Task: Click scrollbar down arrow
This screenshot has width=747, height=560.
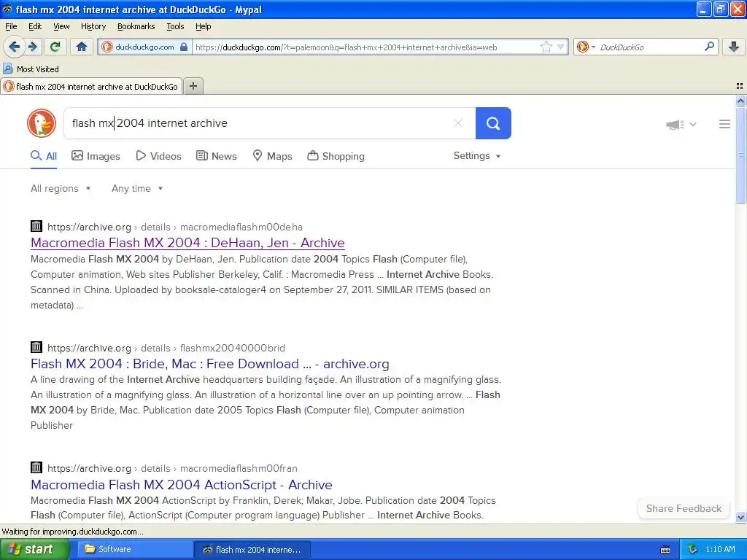Action: coord(740,517)
